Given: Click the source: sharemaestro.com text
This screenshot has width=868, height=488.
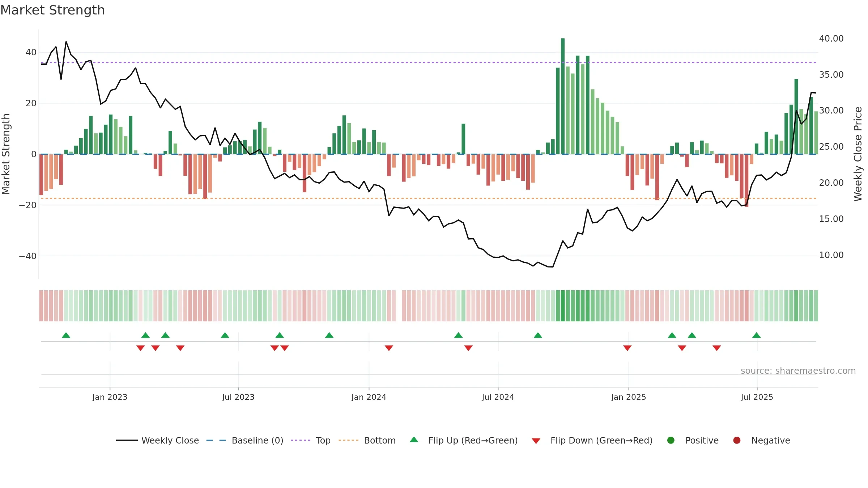Looking at the screenshot, I should (x=798, y=371).
